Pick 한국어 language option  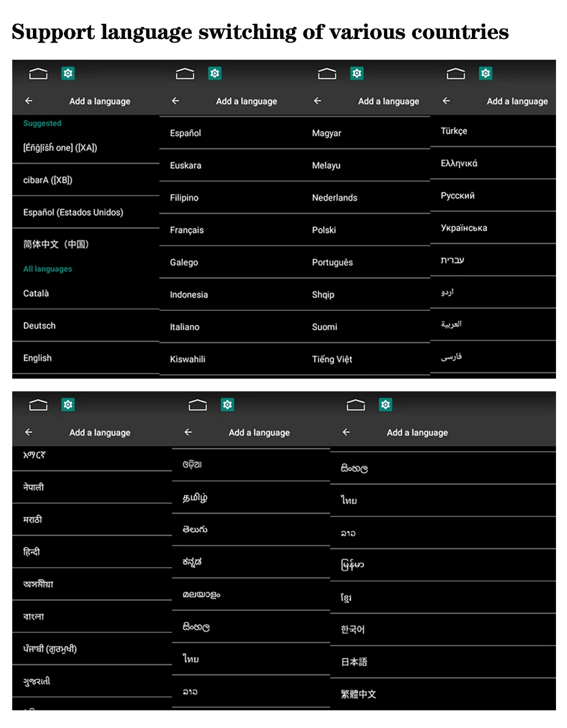click(443, 629)
